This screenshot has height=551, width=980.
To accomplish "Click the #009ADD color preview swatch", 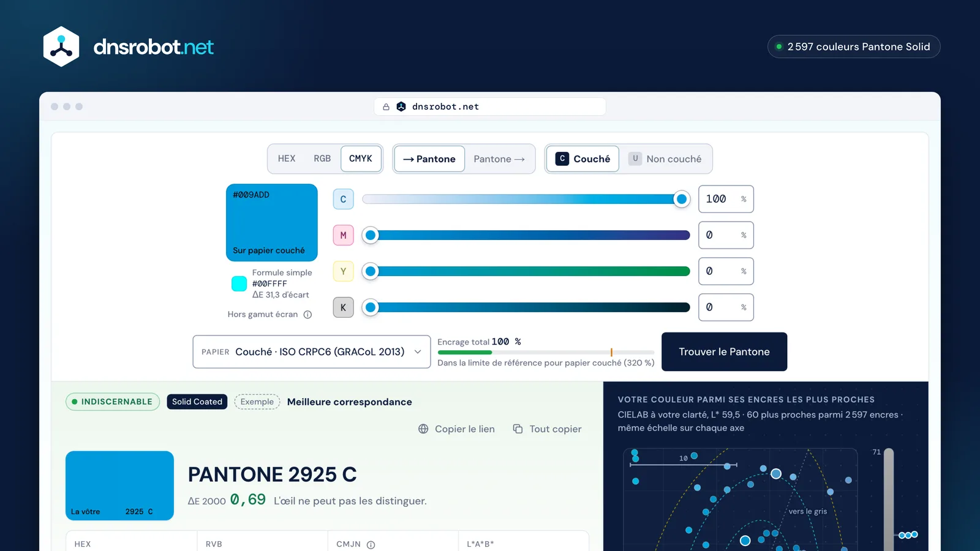I will coord(272,223).
